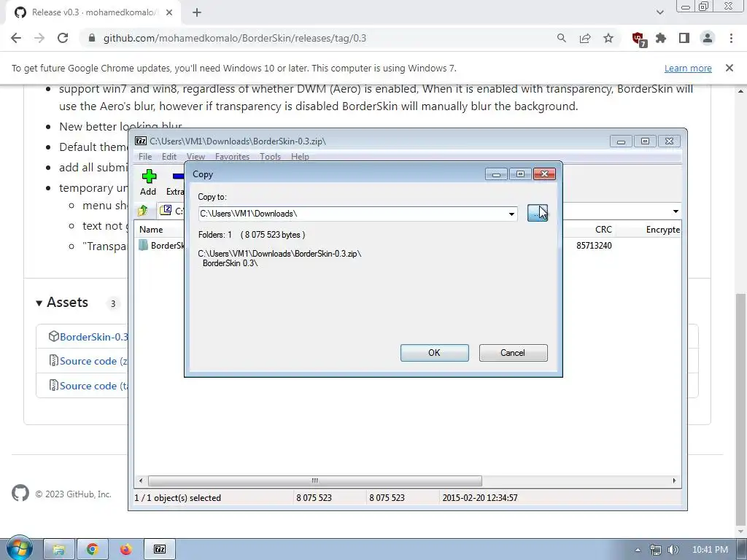Open the uBlock extension icon

click(x=638, y=39)
